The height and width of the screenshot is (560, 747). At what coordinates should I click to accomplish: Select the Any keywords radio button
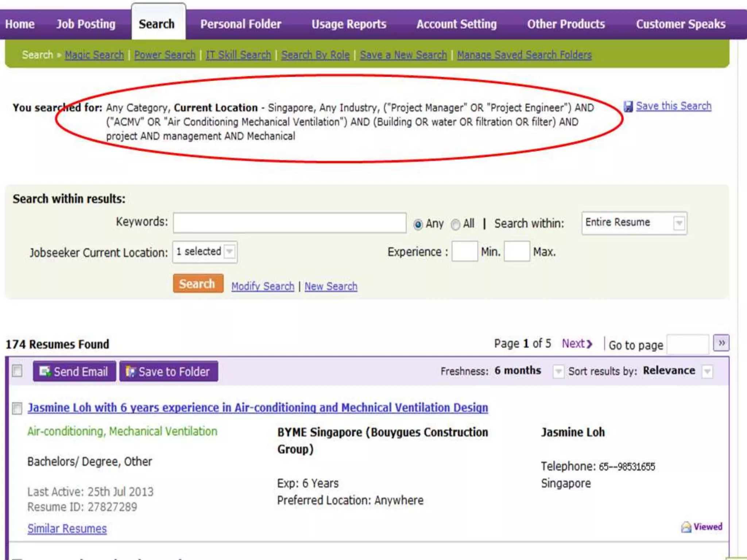point(418,224)
